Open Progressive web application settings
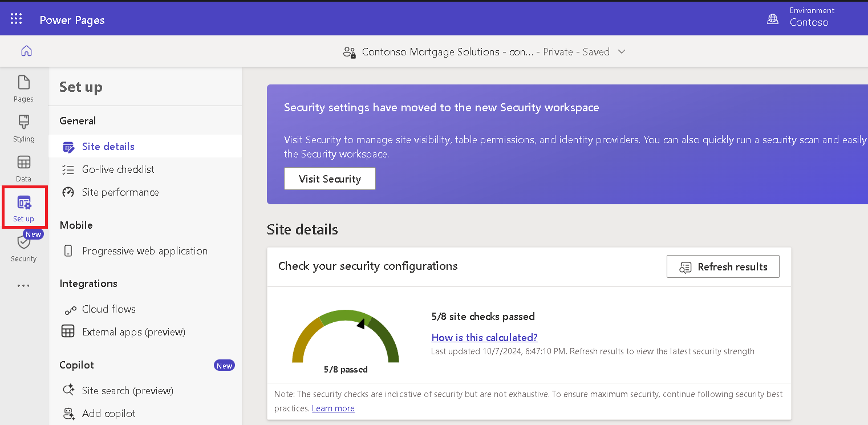The width and height of the screenshot is (868, 425). point(144,251)
